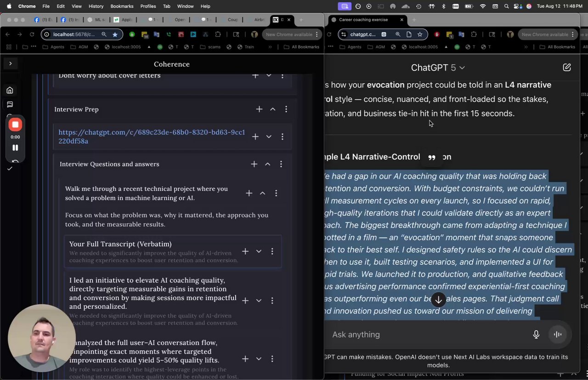
Task: Open the Extensions puzzle icon in left window
Action: point(218,34)
